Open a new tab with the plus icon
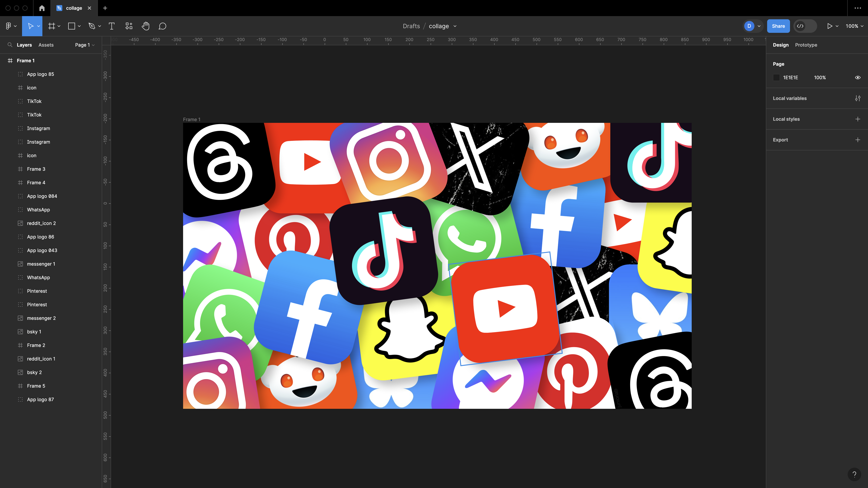Image resolution: width=868 pixels, height=488 pixels. point(105,8)
